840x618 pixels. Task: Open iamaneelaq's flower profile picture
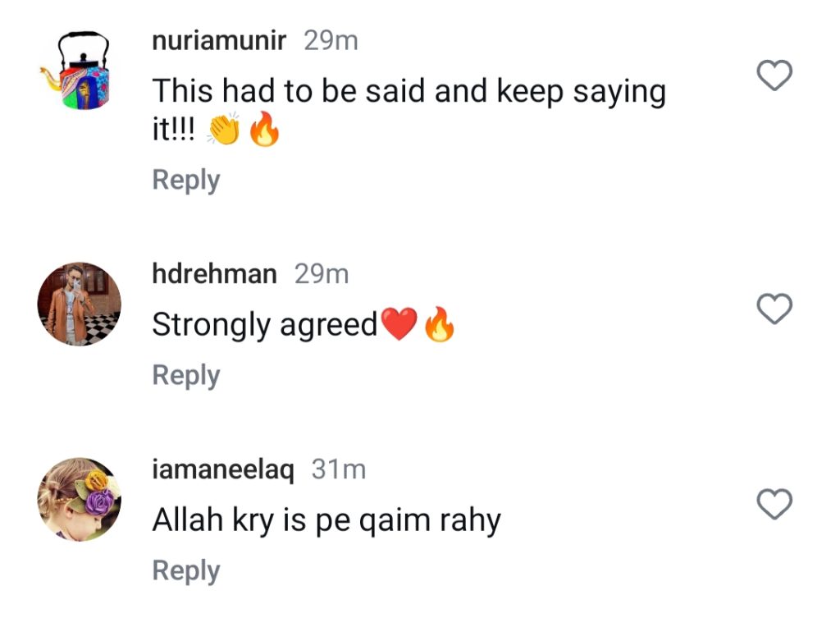[79, 499]
